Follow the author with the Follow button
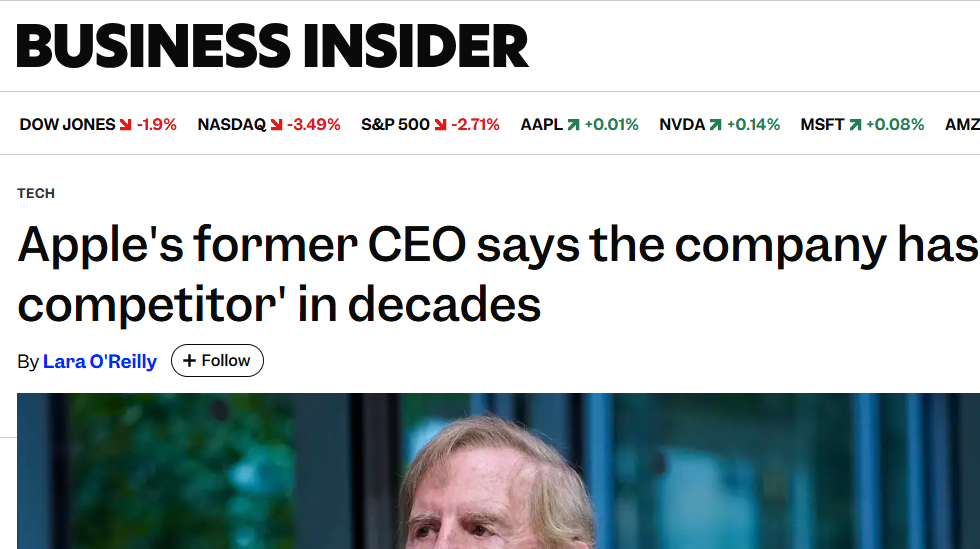This screenshot has width=980, height=549. point(217,361)
